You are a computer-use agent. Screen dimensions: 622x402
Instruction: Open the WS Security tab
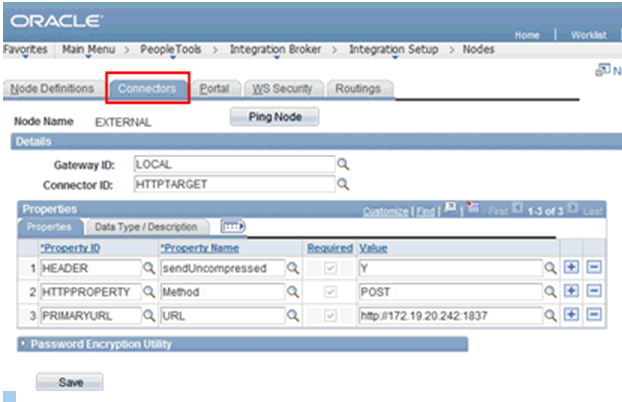282,88
